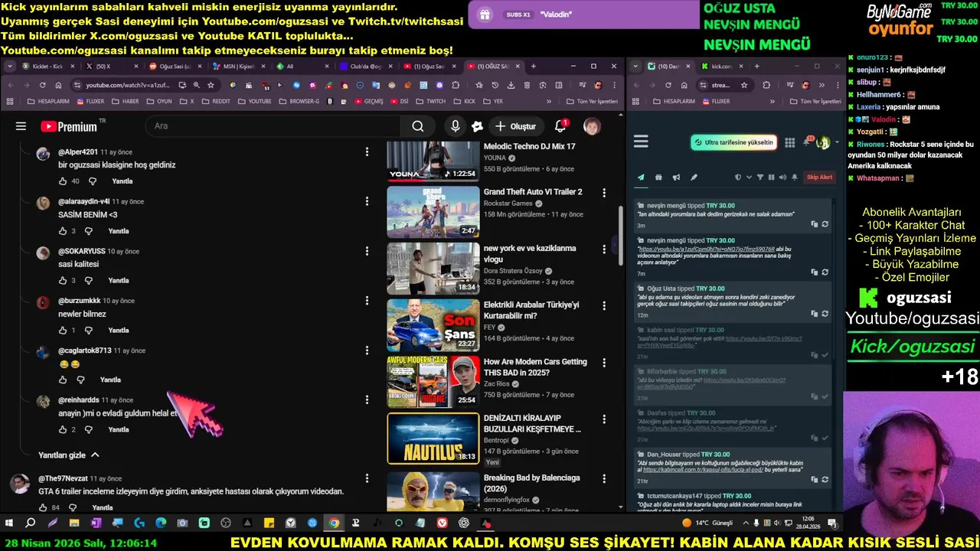Toggle the Streamlabs alert bell notifications

tap(795, 178)
